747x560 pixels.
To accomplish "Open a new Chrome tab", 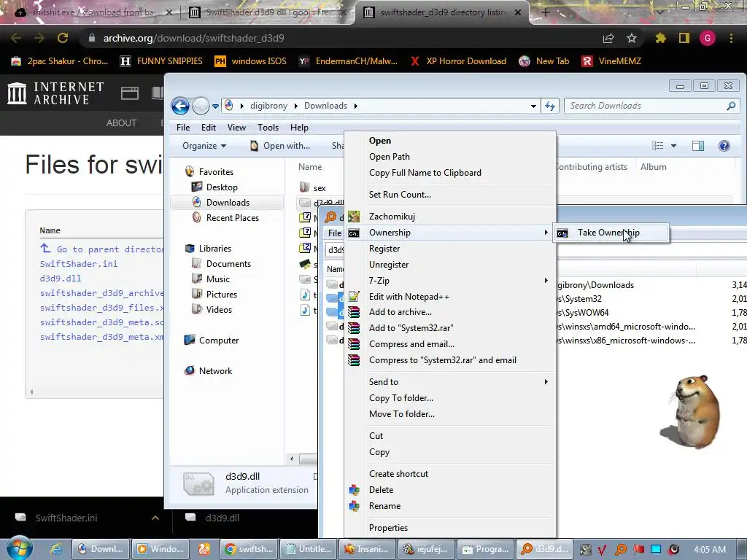I will 546,12.
